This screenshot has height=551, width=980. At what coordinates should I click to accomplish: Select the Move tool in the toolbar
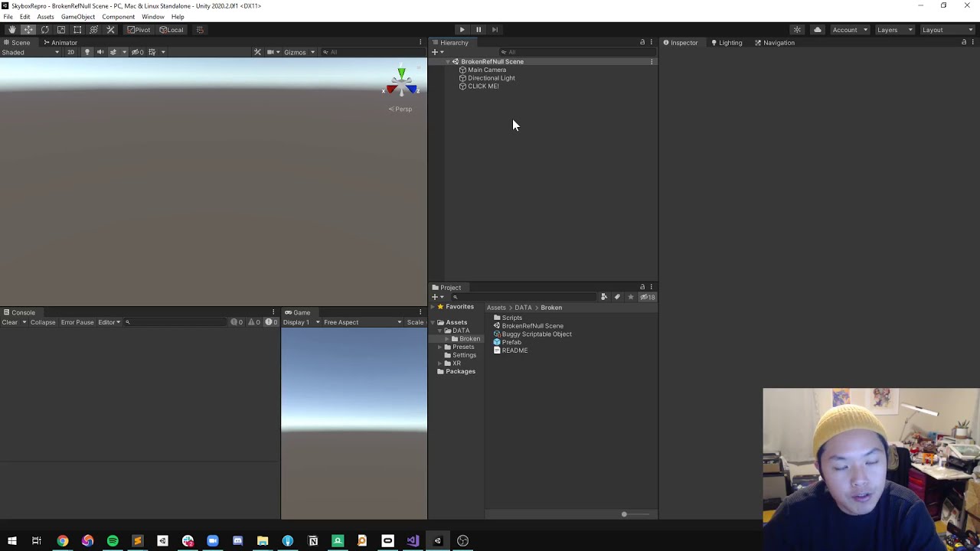tap(28, 29)
